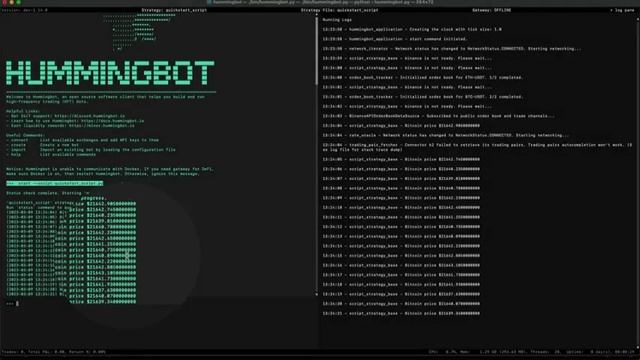Select the 13:34:10 Bitcoin price log line
This screenshot has width=640, height=360.
(x=401, y=207)
